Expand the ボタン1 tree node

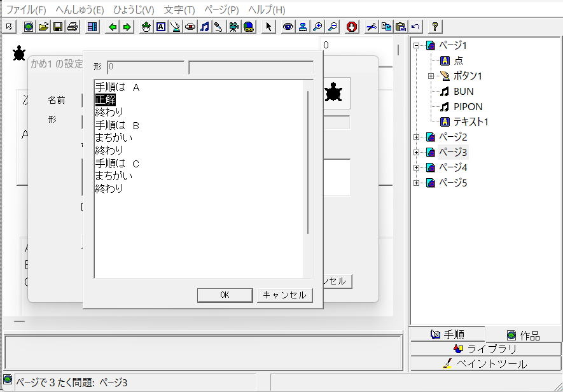point(431,76)
